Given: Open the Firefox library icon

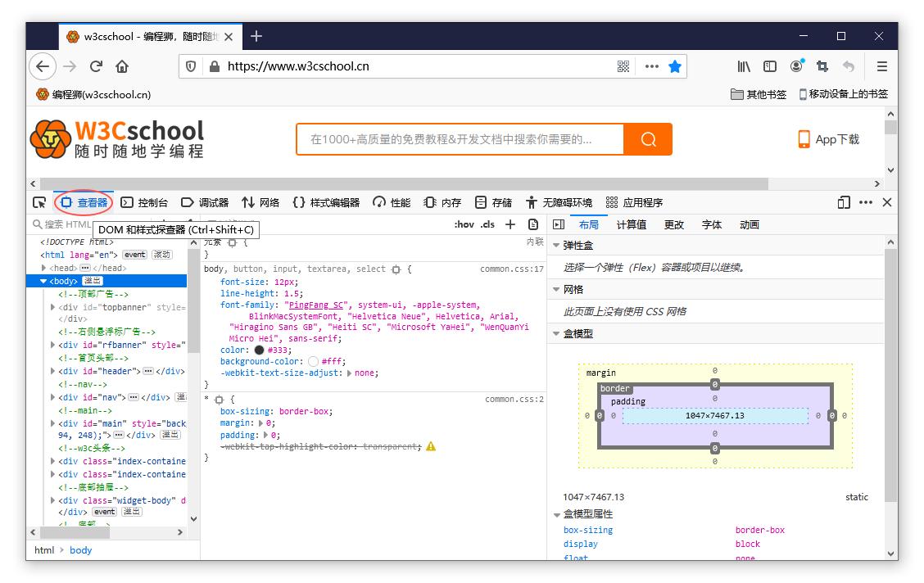Looking at the screenshot, I should point(744,66).
